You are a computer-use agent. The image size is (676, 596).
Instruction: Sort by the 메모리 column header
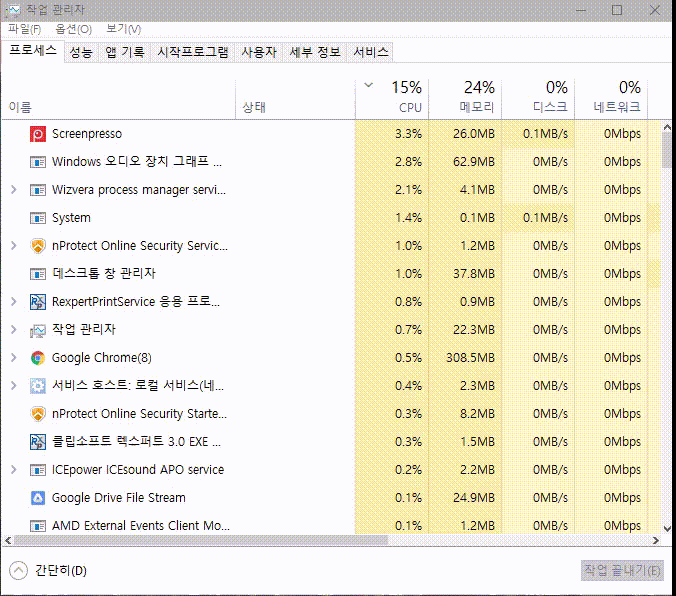[465, 98]
